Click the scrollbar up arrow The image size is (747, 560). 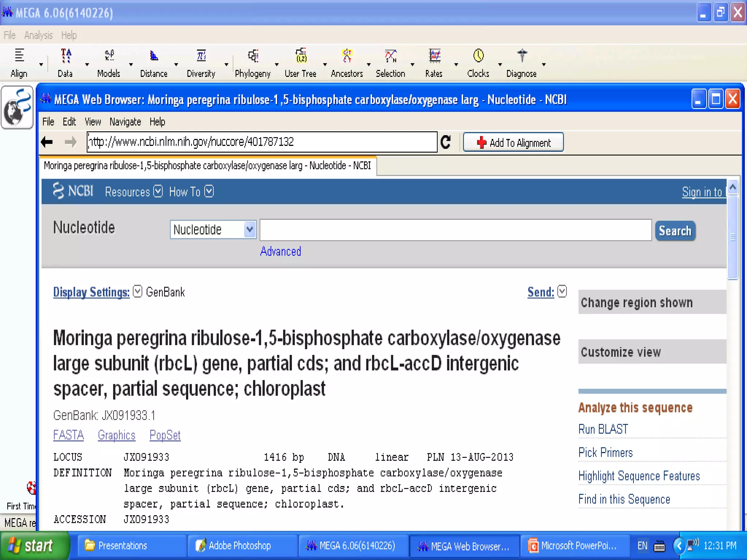[x=733, y=187]
